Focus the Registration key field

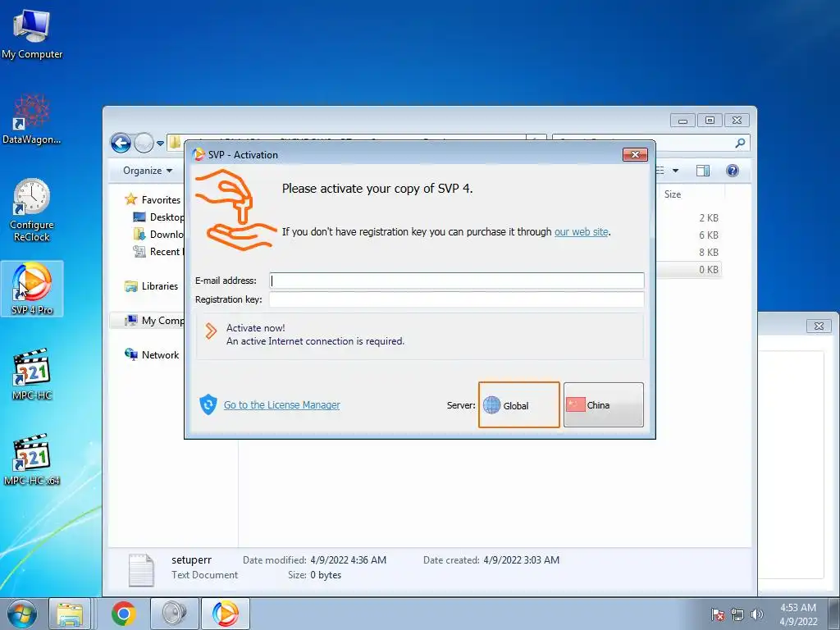(456, 299)
